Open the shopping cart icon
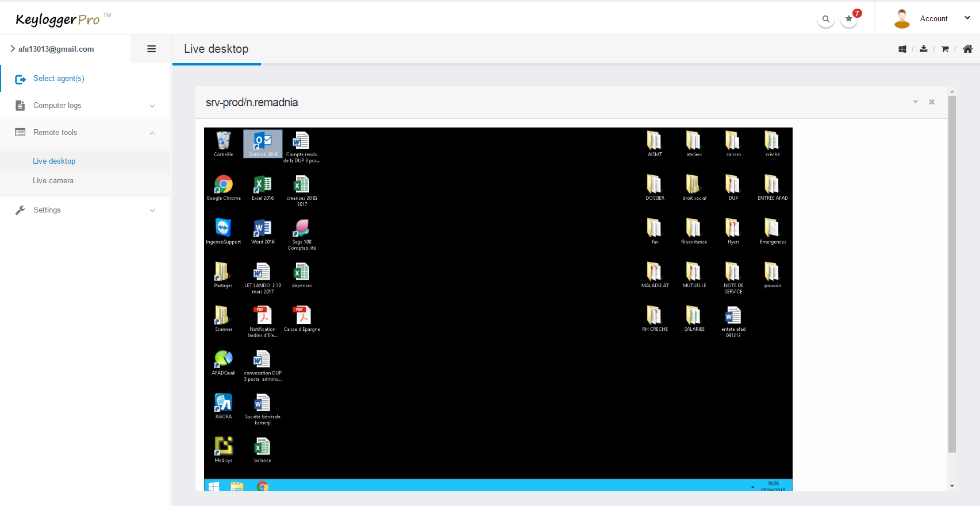This screenshot has height=506, width=980. click(945, 49)
